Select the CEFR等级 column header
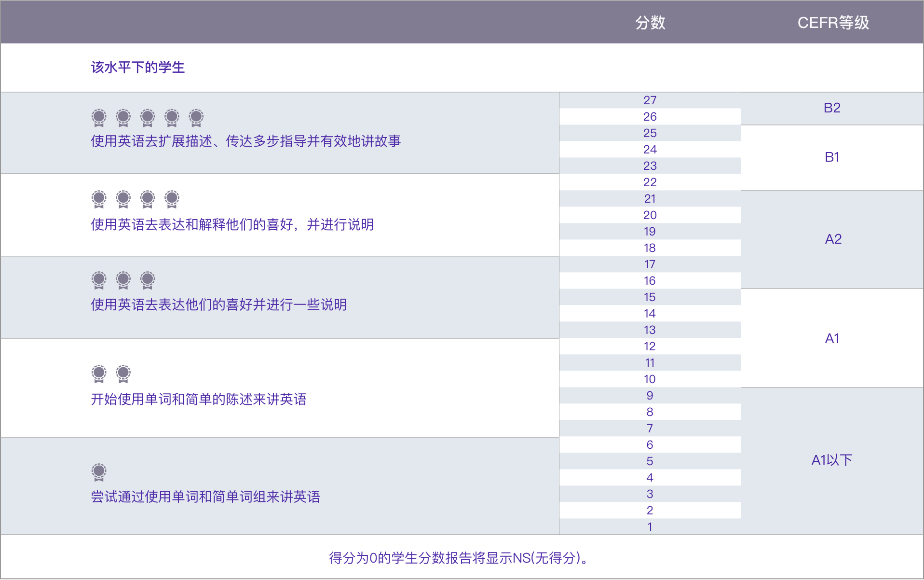 point(833,23)
